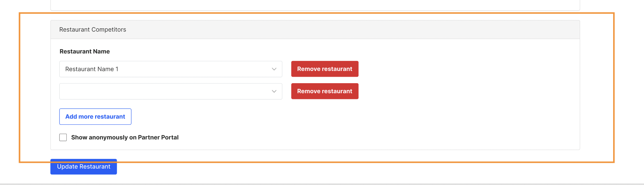644x185 pixels.
Task: Enable 'Show anonymously on Partner Portal' checkbox
Action: [x=63, y=137]
